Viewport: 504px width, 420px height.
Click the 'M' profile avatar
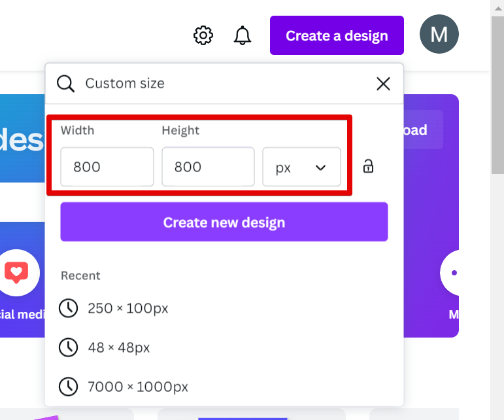pos(439,35)
